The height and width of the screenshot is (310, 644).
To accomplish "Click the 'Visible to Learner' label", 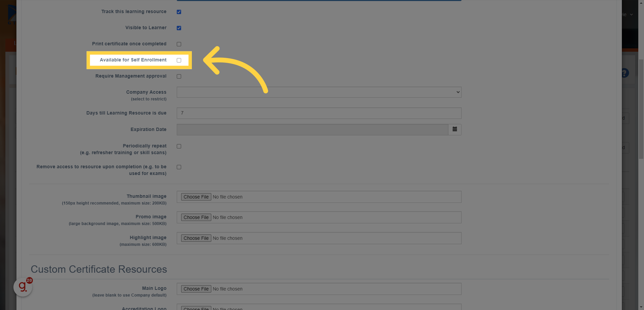I will pyautogui.click(x=146, y=28).
